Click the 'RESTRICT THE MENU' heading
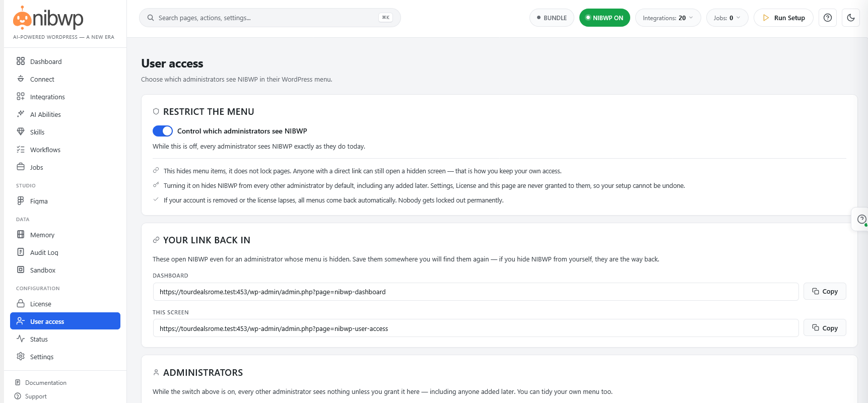This screenshot has height=403, width=868. [209, 112]
